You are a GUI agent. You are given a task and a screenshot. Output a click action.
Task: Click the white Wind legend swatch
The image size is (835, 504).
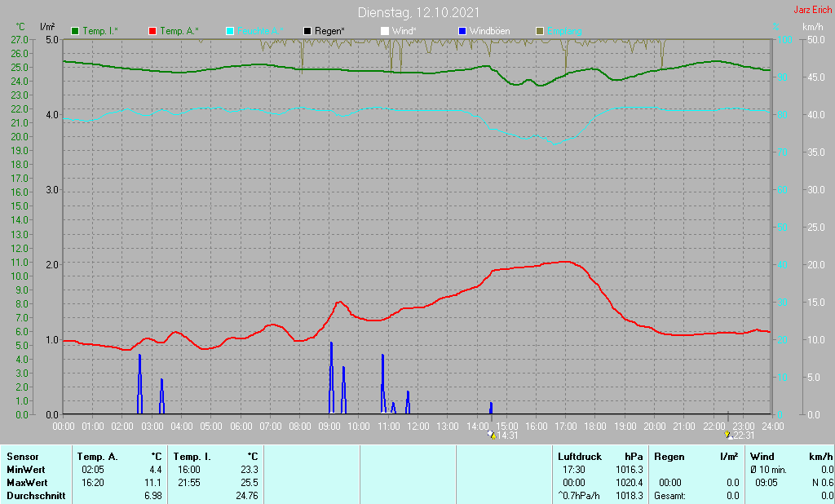(x=385, y=31)
